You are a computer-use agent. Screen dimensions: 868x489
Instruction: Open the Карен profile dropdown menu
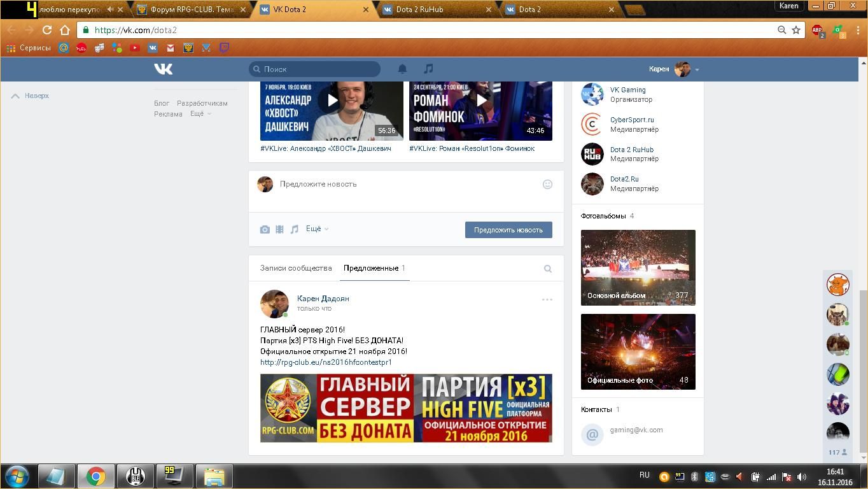(x=675, y=69)
